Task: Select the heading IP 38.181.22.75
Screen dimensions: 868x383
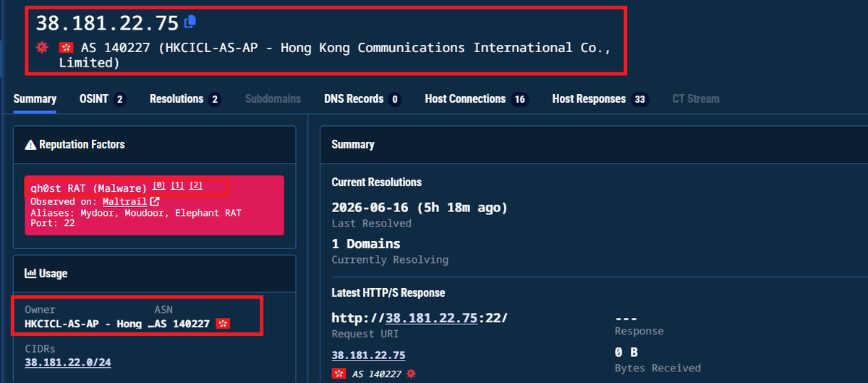Action: [107, 23]
